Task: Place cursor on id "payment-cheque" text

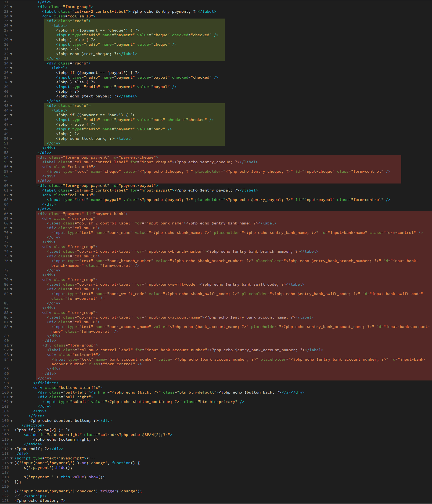Action: click(138, 157)
